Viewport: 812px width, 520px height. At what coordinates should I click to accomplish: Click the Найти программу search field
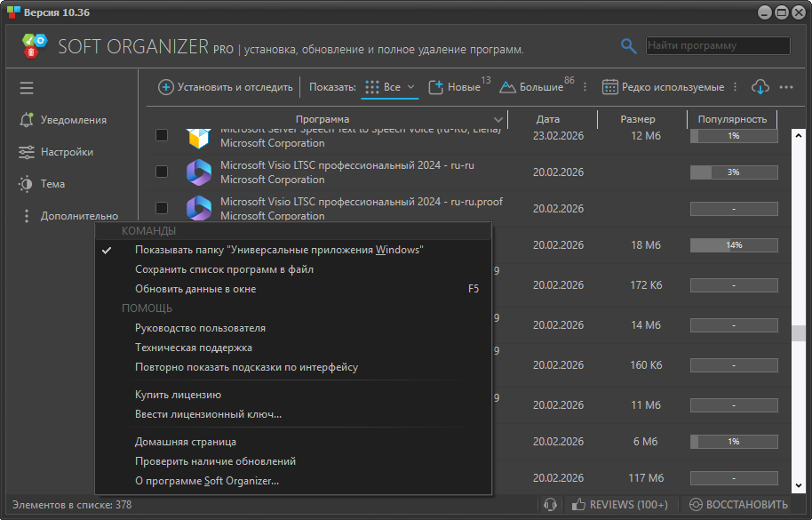(718, 45)
